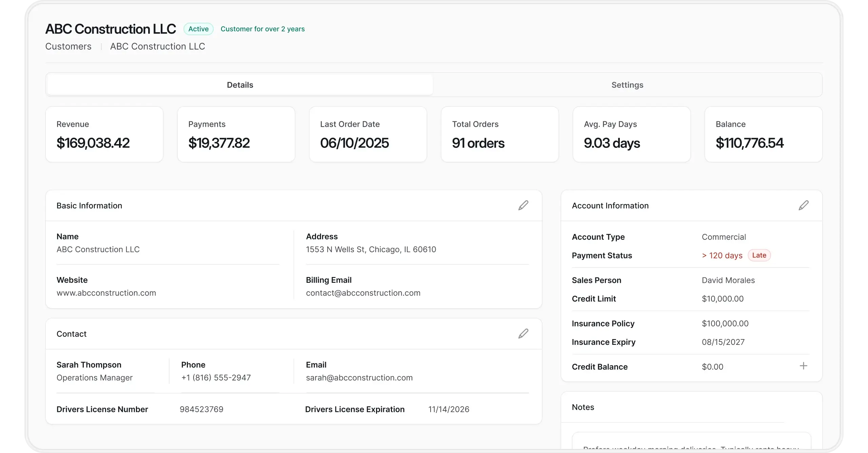This screenshot has height=453, width=868.
Task: Switch to the Settings tab
Action: click(x=627, y=85)
